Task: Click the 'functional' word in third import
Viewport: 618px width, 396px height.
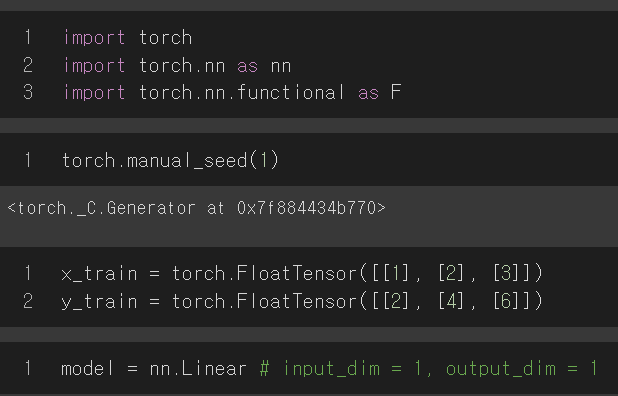Action: 291,93
